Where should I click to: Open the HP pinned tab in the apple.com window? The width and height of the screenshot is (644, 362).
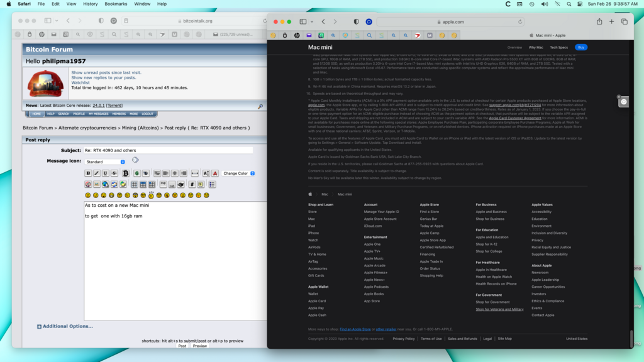coord(297,35)
